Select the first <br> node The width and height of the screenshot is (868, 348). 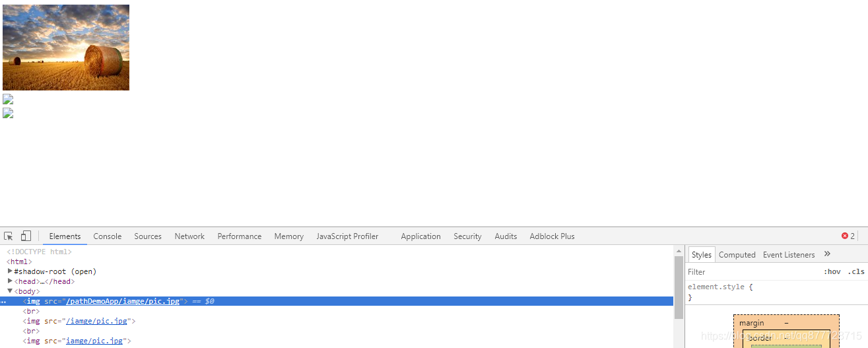point(31,311)
